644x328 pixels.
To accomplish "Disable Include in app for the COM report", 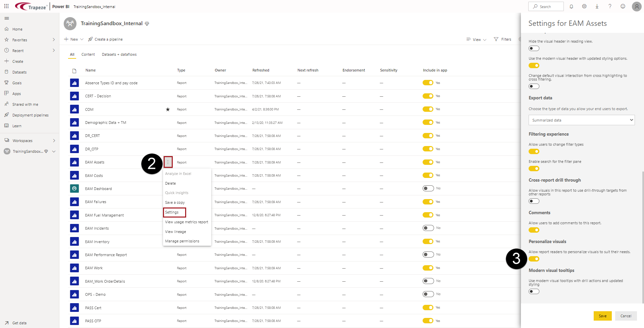I will point(428,109).
